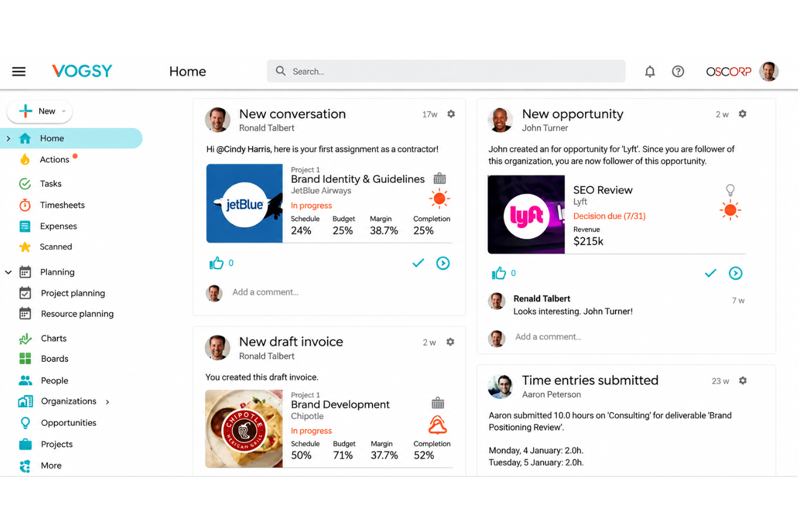Open settings gear on New opportunity card

coord(742,114)
